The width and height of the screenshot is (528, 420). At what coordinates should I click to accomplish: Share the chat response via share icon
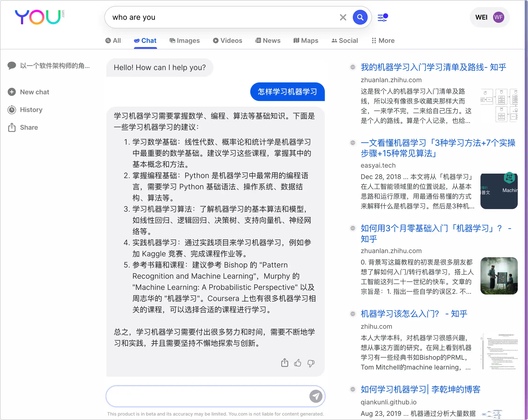tap(284, 363)
